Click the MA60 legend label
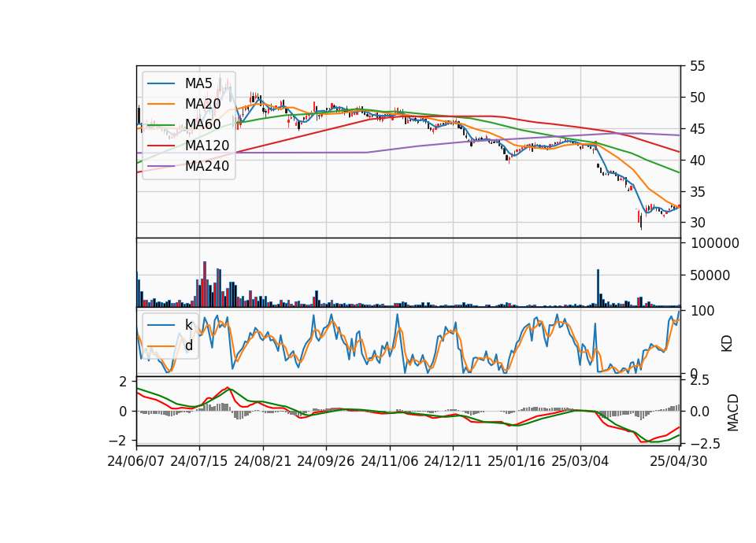Screen dimensions: 756x543 (x=202, y=124)
